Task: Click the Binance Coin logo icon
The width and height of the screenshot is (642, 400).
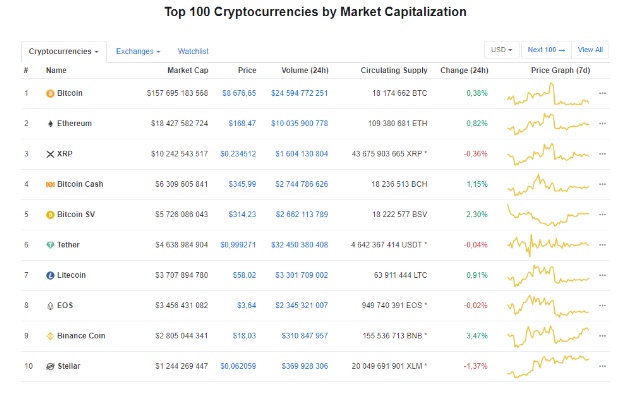Action: pos(50,336)
